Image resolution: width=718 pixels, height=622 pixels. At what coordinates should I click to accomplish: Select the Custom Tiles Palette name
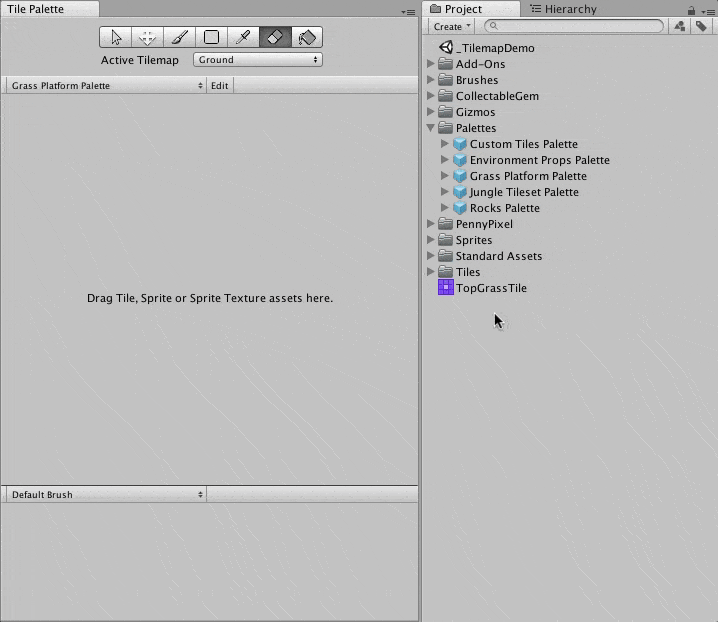coord(524,144)
